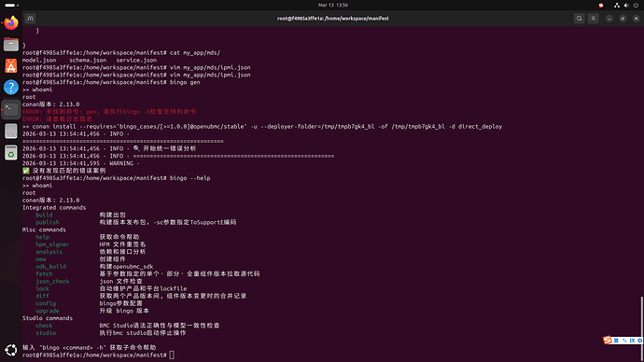Screen dimensions: 644x362
Task: Click the Sogou input method floating icon
Action: (x=608, y=340)
